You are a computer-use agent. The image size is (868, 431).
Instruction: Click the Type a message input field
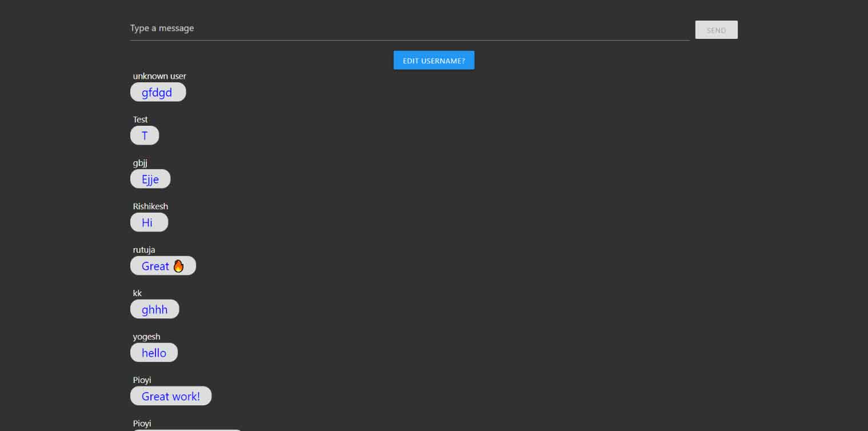[x=410, y=29]
